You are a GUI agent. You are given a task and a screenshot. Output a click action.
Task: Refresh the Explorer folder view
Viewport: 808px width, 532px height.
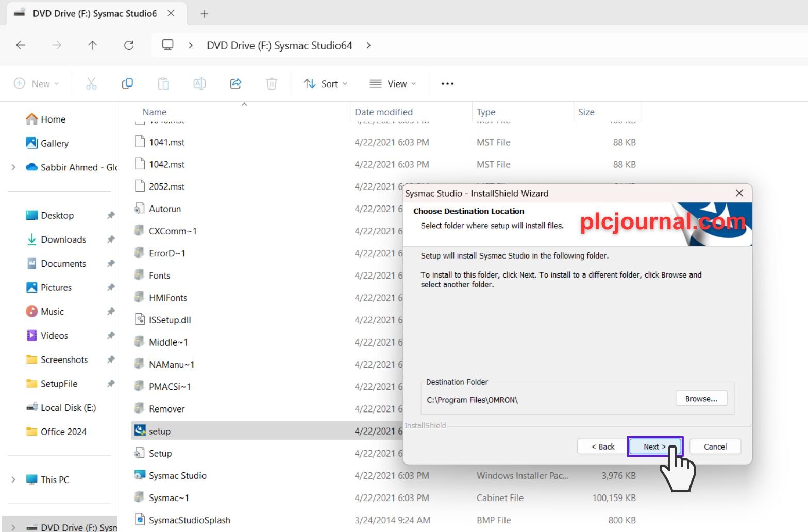(x=129, y=45)
